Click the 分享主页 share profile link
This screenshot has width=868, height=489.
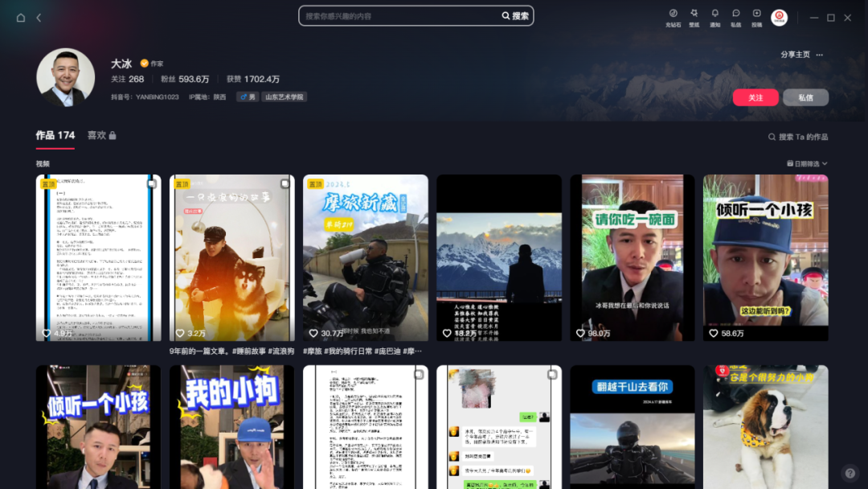coord(795,55)
